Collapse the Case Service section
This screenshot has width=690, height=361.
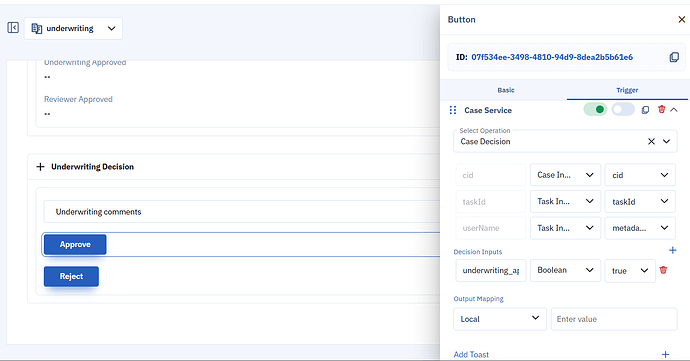coord(674,110)
